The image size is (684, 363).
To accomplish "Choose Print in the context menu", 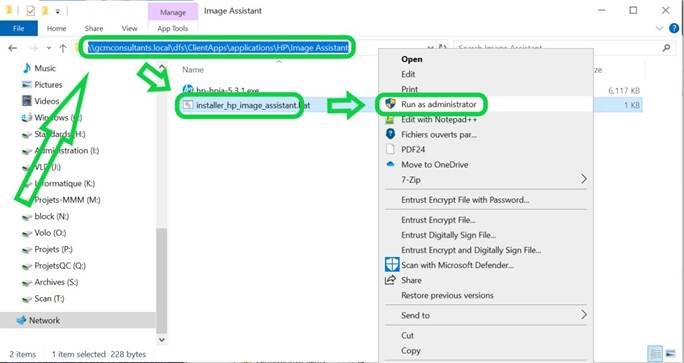I will (410, 89).
